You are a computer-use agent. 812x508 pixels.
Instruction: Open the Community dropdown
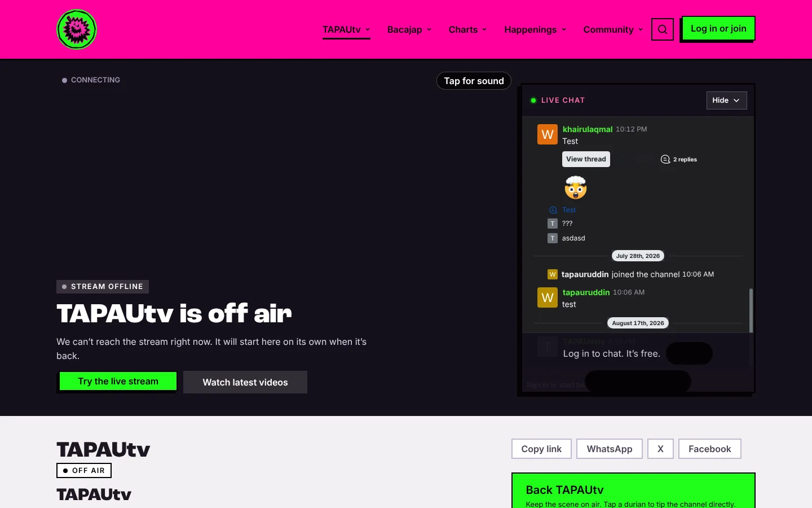(613, 29)
